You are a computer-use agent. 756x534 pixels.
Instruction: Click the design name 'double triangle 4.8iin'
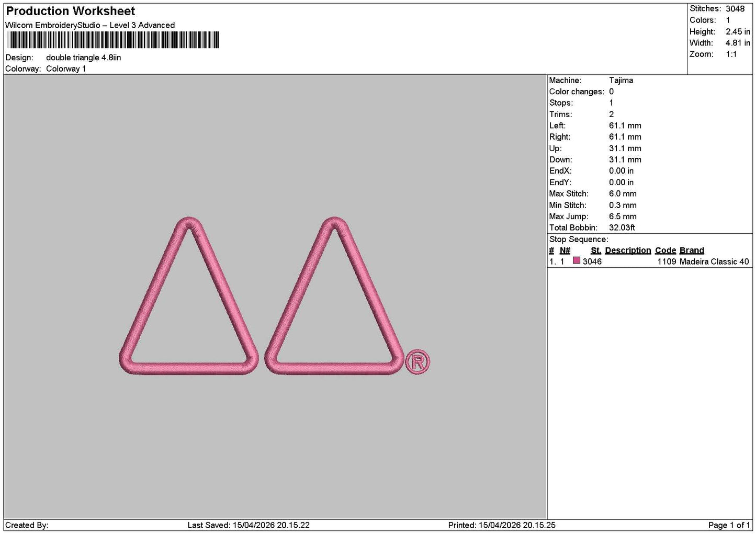(x=84, y=58)
